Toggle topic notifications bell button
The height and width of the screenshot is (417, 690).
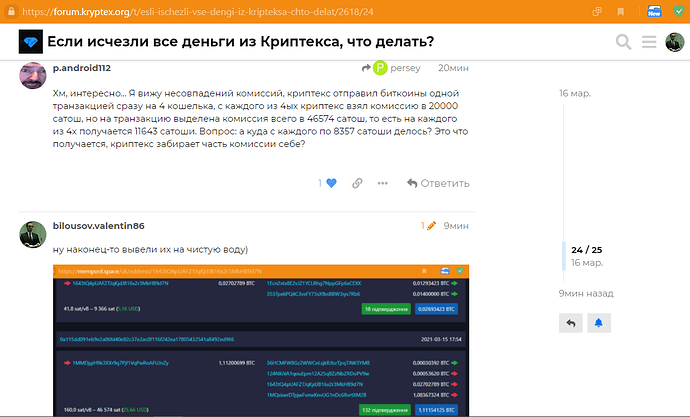(599, 323)
